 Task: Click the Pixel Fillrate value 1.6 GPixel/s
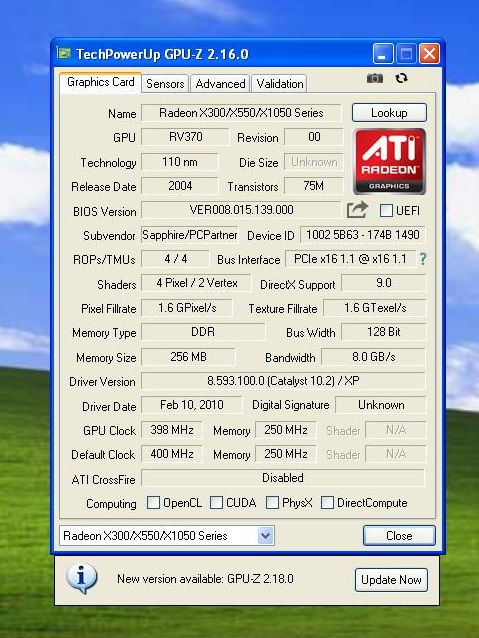[187, 308]
